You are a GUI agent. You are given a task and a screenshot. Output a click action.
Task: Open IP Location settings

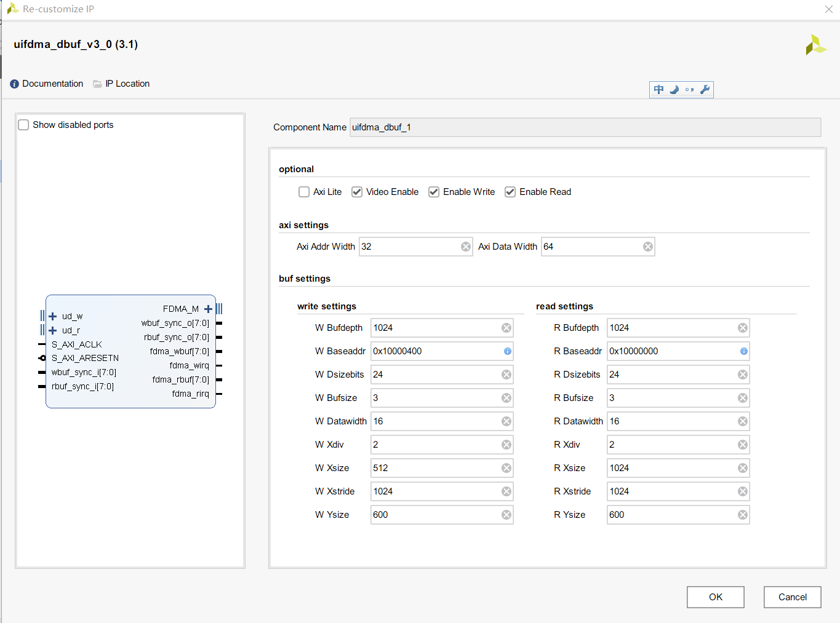(x=121, y=84)
